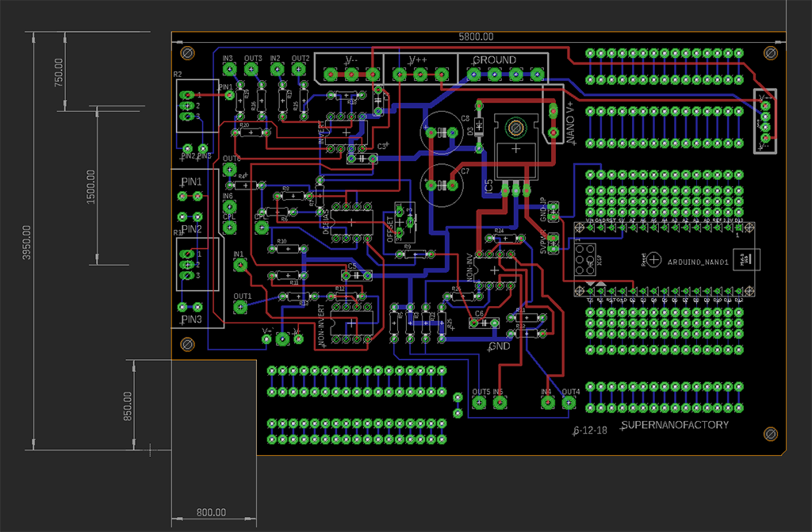Click the OUT1 pad
Image resolution: width=812 pixels, height=532 pixels.
241,307
